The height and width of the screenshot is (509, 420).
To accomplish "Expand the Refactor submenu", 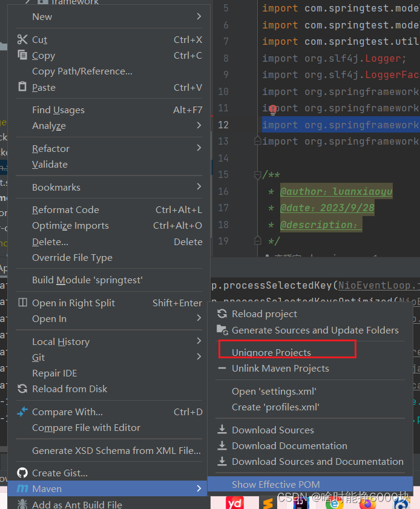I will (199, 148).
